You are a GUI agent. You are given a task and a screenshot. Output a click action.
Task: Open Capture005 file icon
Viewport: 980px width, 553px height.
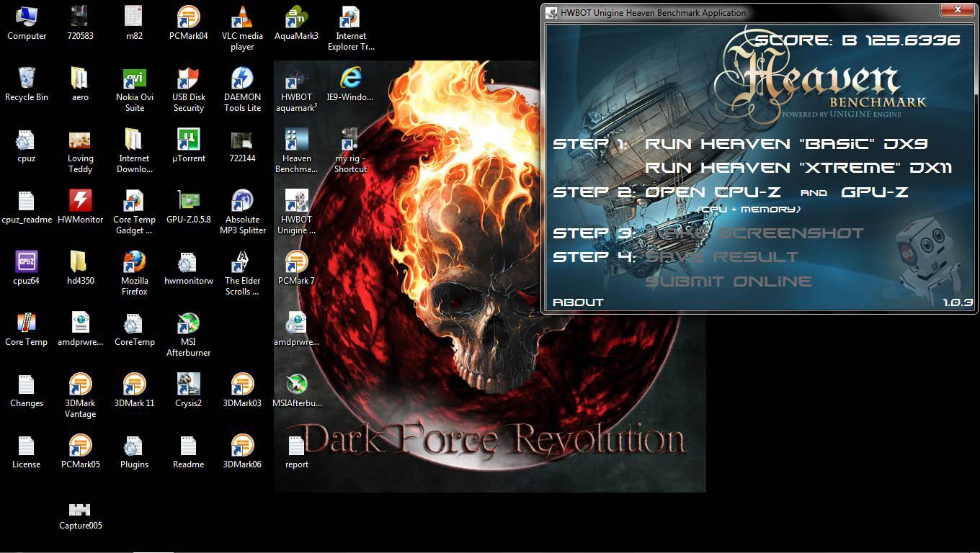81,513
